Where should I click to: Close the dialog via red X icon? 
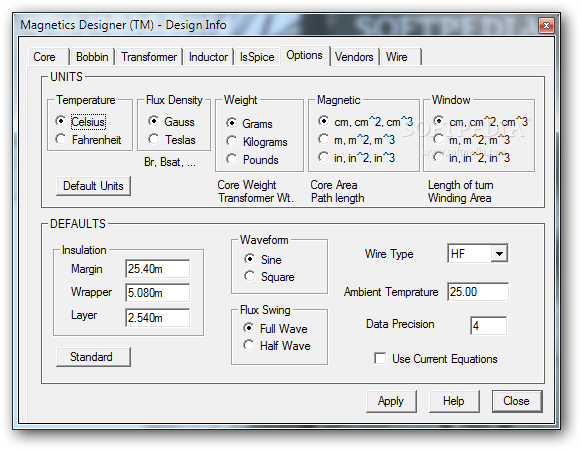pos(546,26)
